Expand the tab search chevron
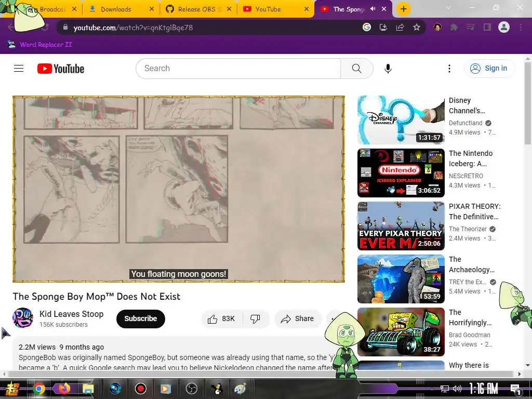532x399 pixels. pyautogui.click(x=448, y=7)
